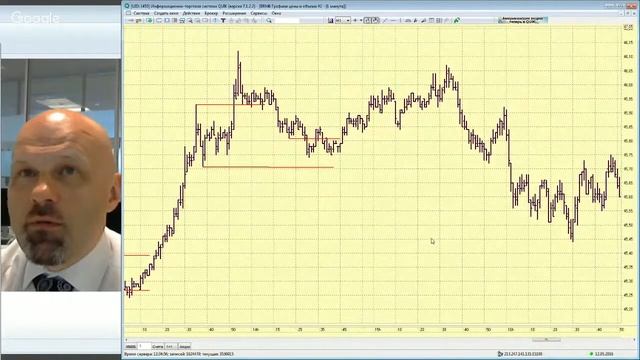
Task: Click the long red horizontal level line
Action: 268,167
